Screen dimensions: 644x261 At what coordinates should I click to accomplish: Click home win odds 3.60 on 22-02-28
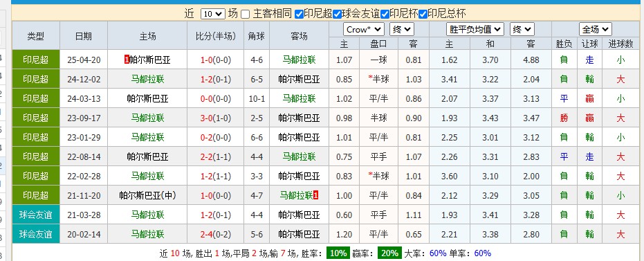450,177
